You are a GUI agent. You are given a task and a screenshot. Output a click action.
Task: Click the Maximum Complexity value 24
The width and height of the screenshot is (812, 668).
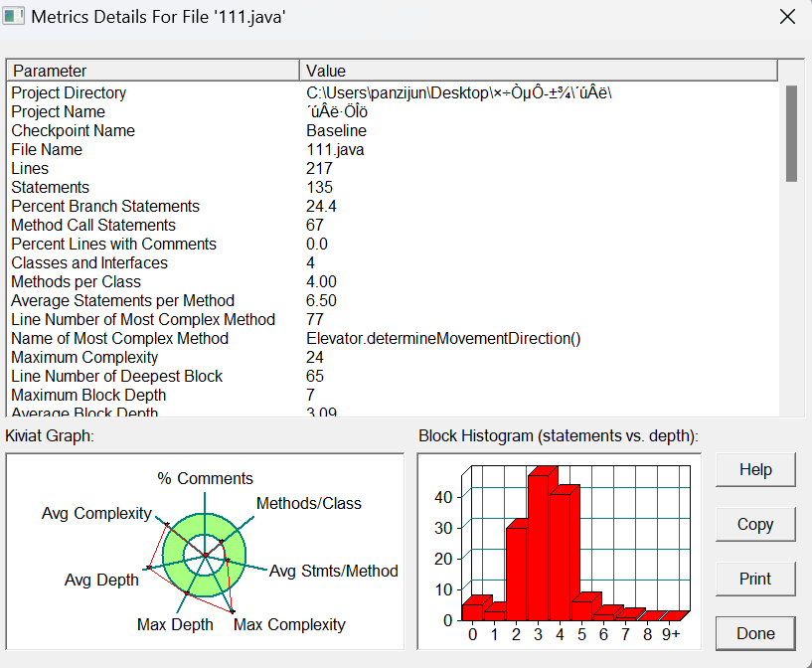314,357
